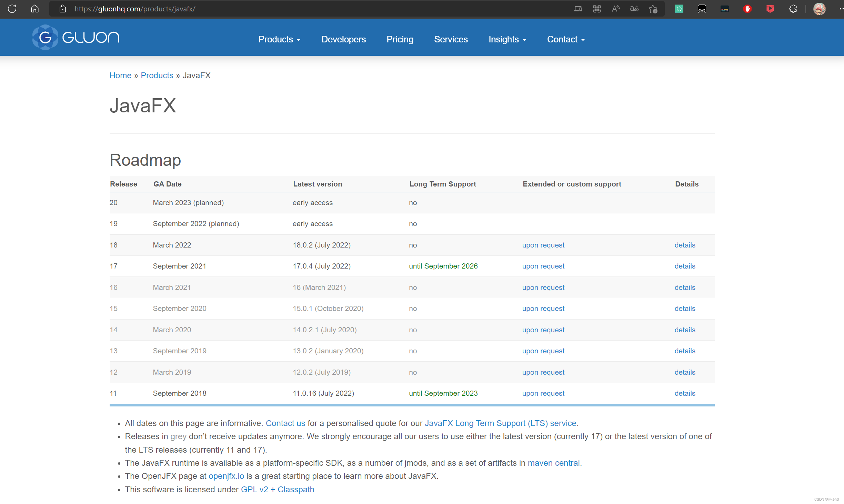
Task: Open JavaFX Long Term Support (LTS) service link
Action: click(x=500, y=423)
